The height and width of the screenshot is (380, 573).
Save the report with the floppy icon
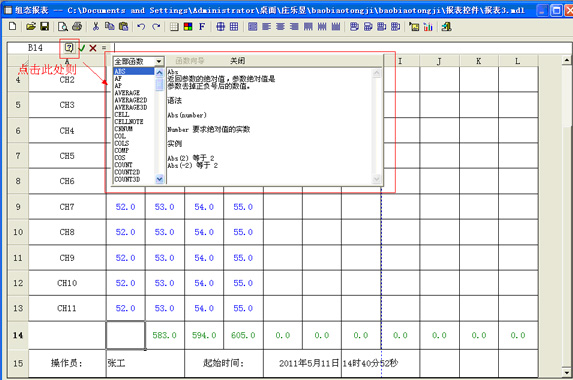[x=45, y=26]
